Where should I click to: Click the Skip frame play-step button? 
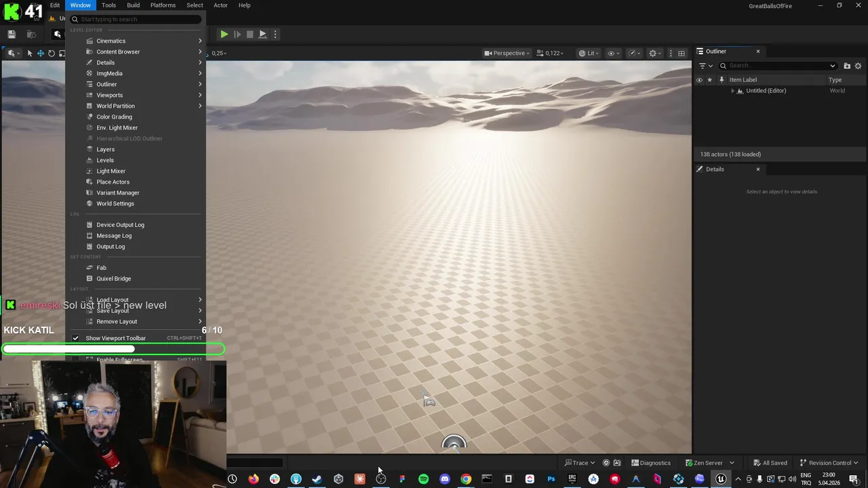click(x=237, y=34)
